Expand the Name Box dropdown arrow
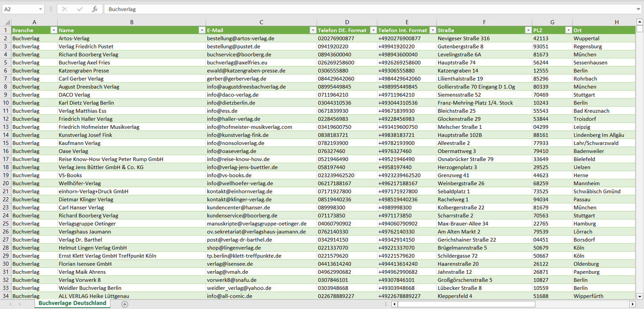Image resolution: width=644 pixels, height=309 pixels. pos(40,9)
